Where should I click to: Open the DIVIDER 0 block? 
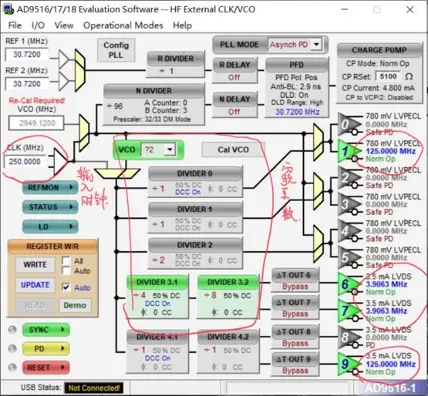(195, 182)
